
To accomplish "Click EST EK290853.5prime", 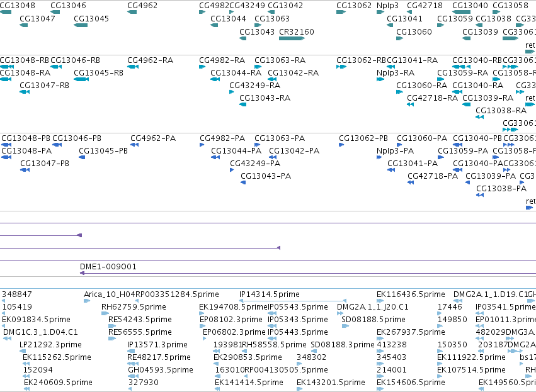I will [x=248, y=357].
